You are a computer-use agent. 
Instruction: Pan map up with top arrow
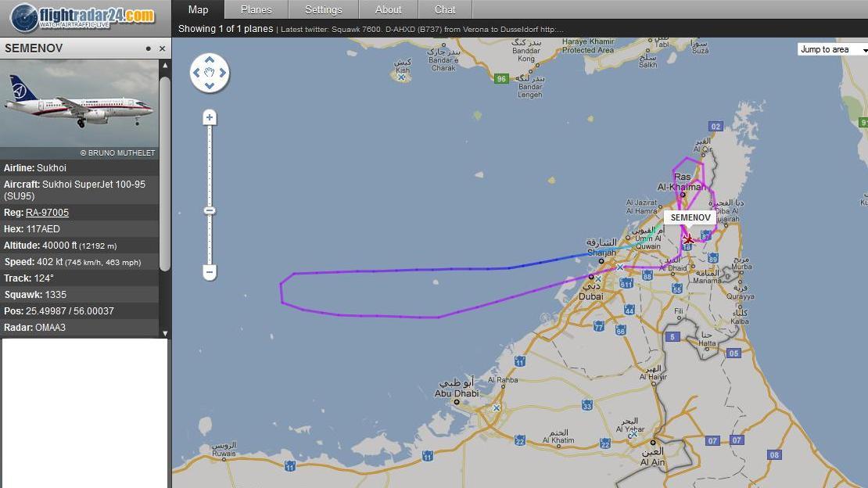pyautogui.click(x=210, y=59)
